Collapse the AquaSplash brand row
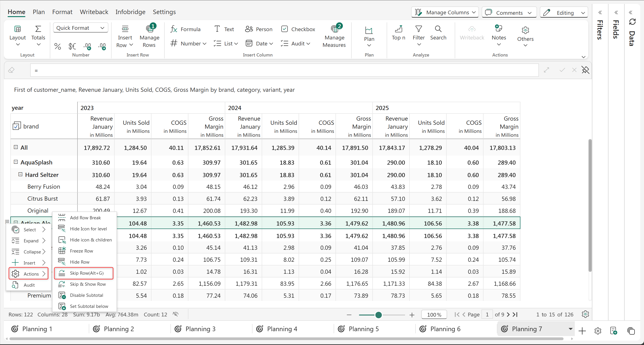Viewport: 644px width, 345px height. click(16, 162)
